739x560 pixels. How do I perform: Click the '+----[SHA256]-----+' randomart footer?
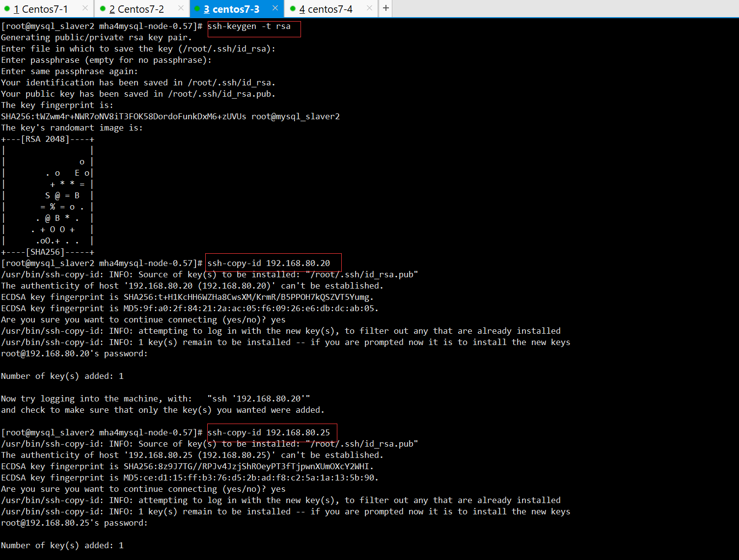click(48, 252)
